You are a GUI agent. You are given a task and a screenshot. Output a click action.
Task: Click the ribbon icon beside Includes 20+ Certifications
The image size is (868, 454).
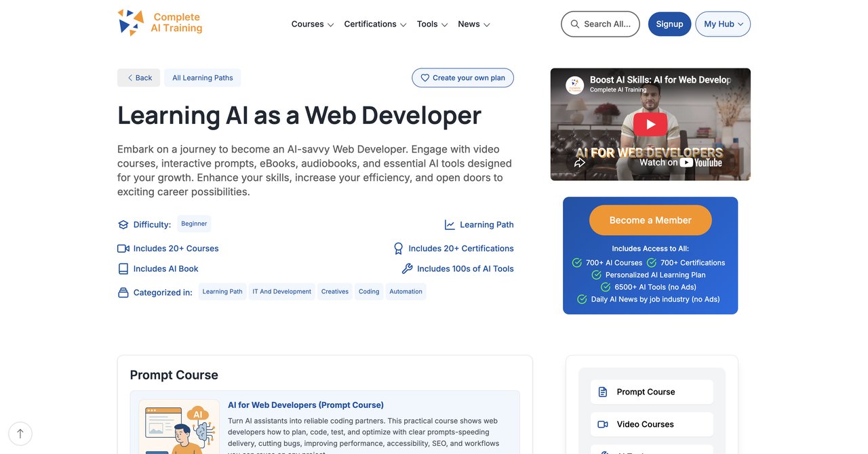(x=399, y=249)
